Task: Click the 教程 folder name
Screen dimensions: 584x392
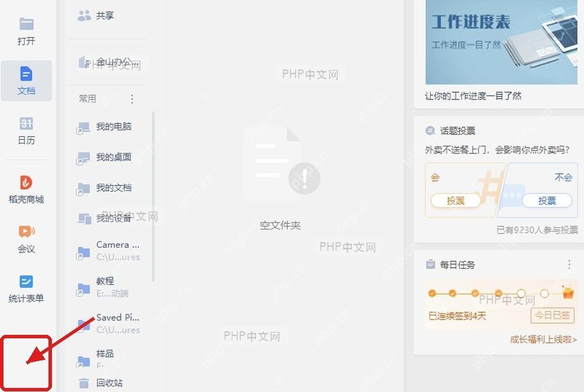Action: (105, 281)
